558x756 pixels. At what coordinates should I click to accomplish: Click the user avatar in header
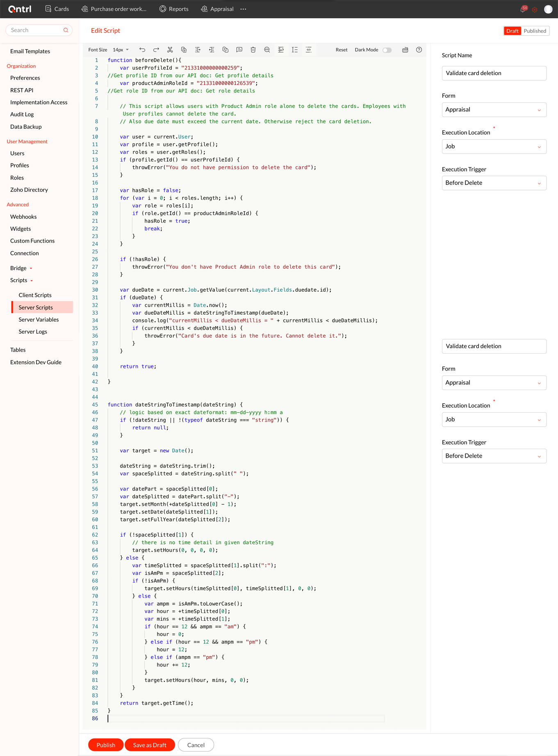pyautogui.click(x=548, y=9)
